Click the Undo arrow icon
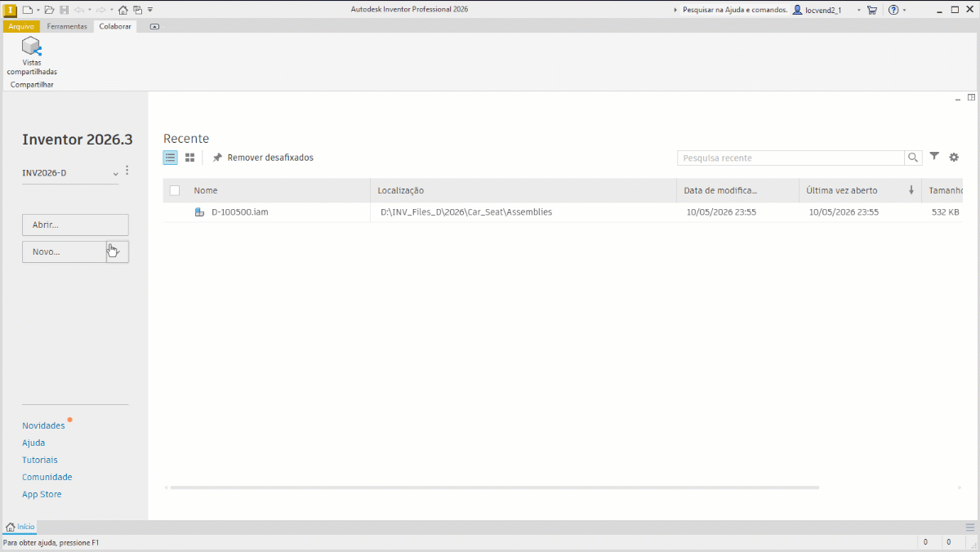 pos(78,10)
